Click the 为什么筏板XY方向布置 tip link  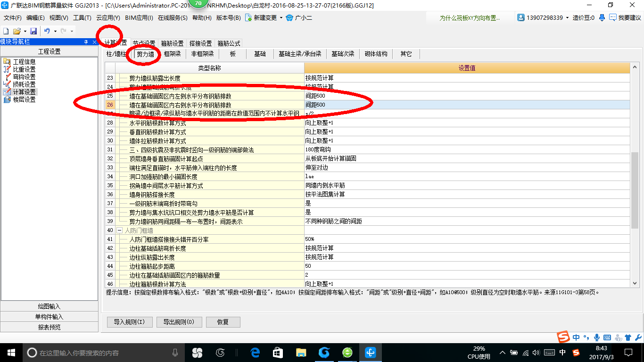pos(469,18)
